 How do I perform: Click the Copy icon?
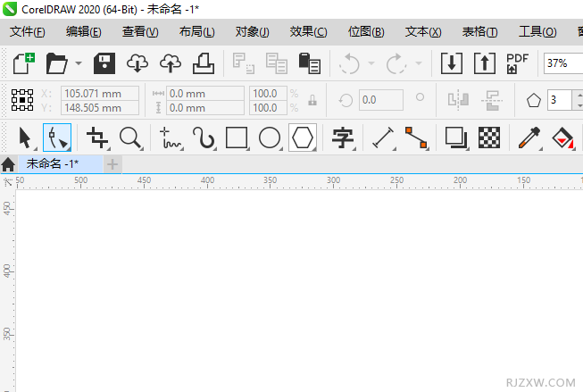[276, 63]
